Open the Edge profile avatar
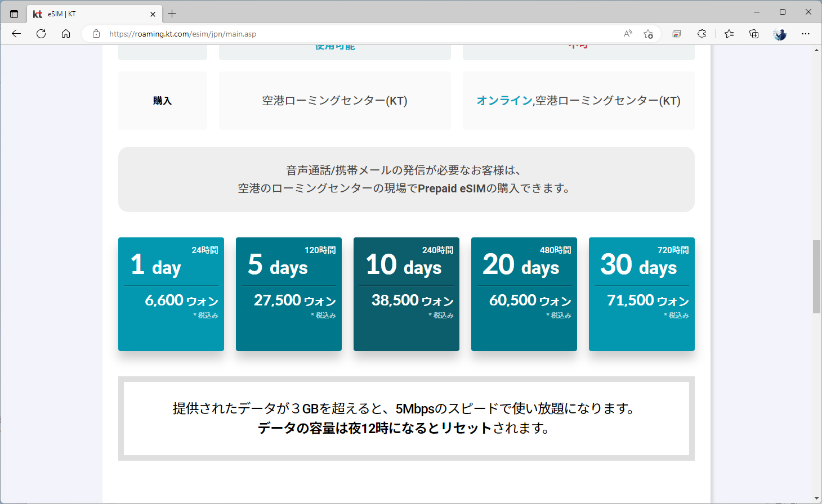 tap(779, 34)
